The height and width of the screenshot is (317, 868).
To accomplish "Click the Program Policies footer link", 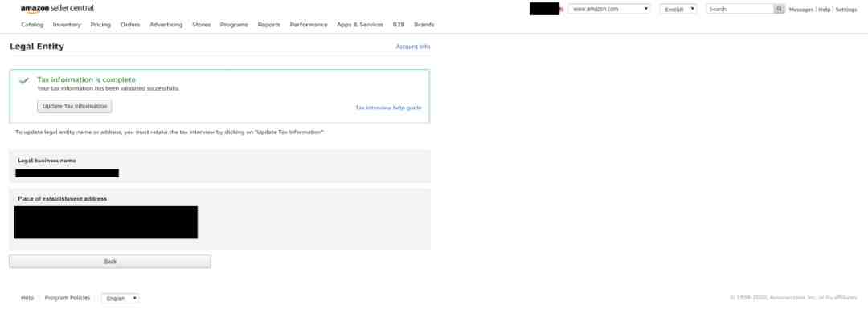I will [x=68, y=299].
